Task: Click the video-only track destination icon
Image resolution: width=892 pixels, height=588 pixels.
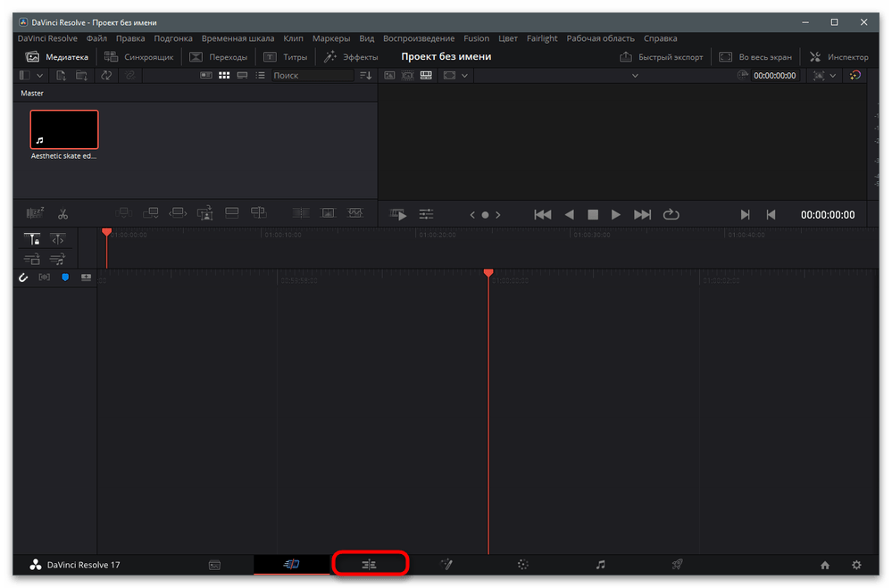Action: click(x=32, y=260)
